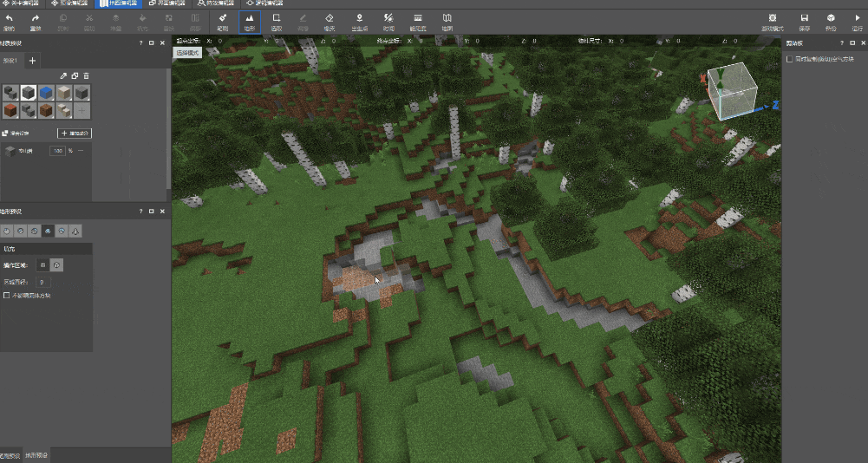
Task: Switch to the interface editor (界面编辑器) tab
Action: click(x=166, y=3)
